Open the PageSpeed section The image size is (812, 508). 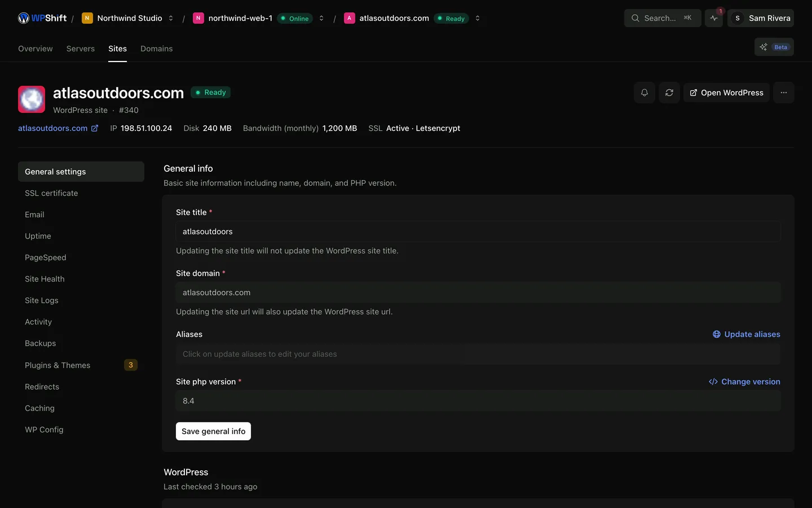coord(81,257)
